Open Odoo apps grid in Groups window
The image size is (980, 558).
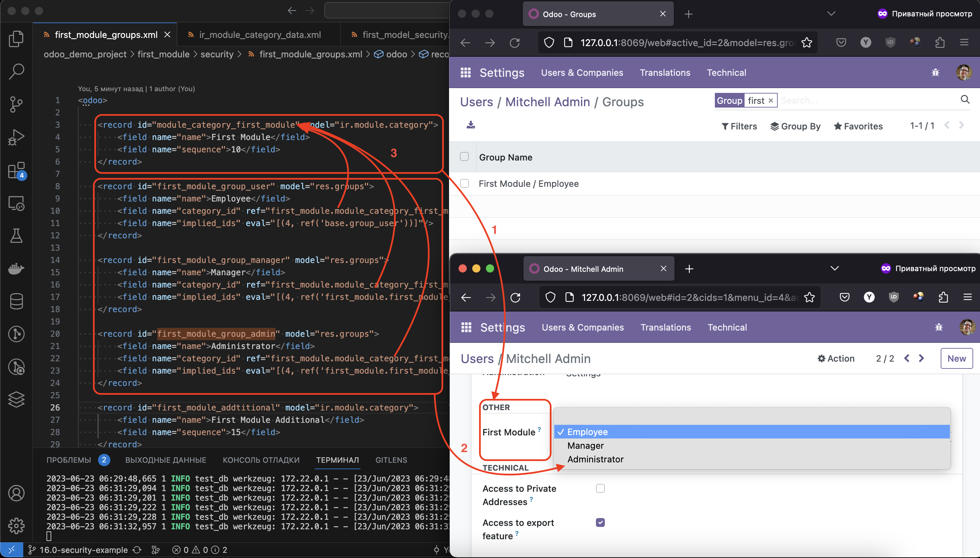coord(465,72)
